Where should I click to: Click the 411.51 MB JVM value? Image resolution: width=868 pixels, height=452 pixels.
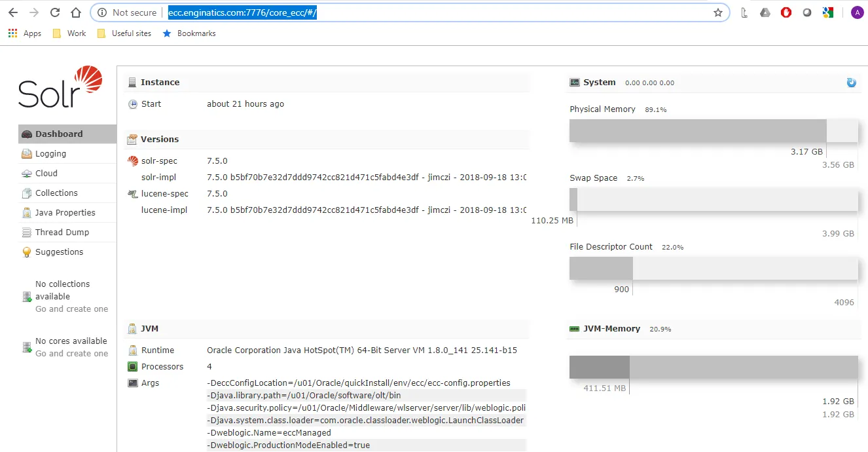(x=605, y=388)
